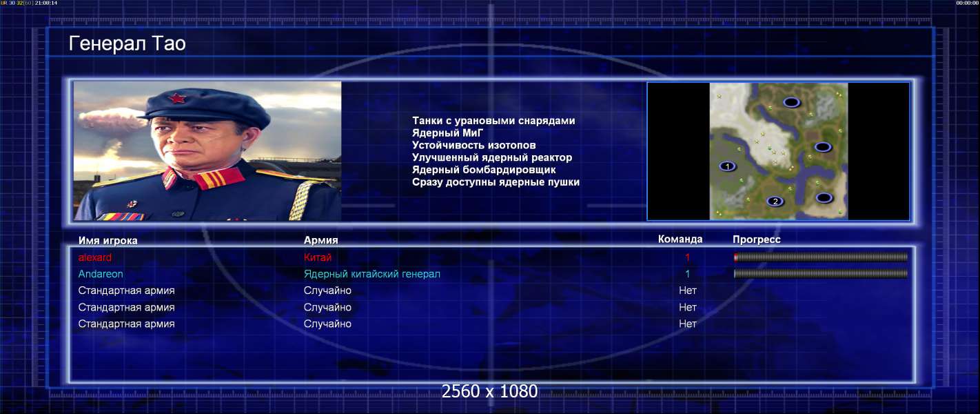Click the loading progress bar for Andareon

821,274
